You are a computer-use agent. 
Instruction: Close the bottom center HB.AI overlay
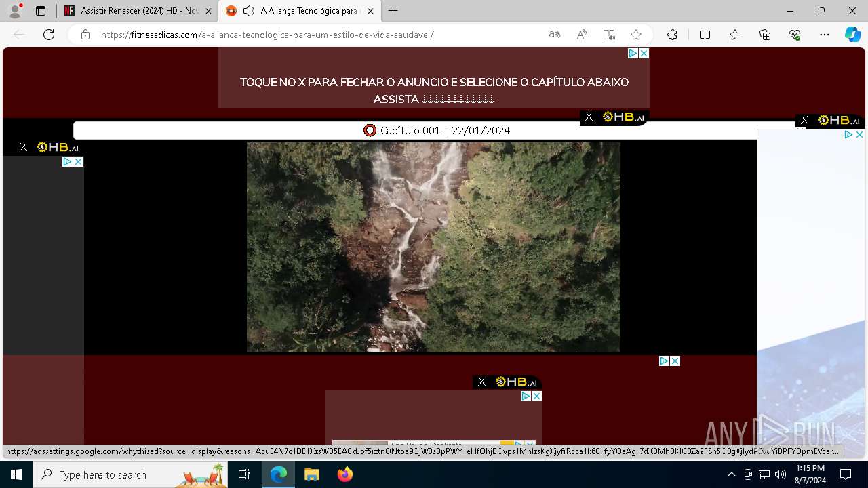click(481, 382)
